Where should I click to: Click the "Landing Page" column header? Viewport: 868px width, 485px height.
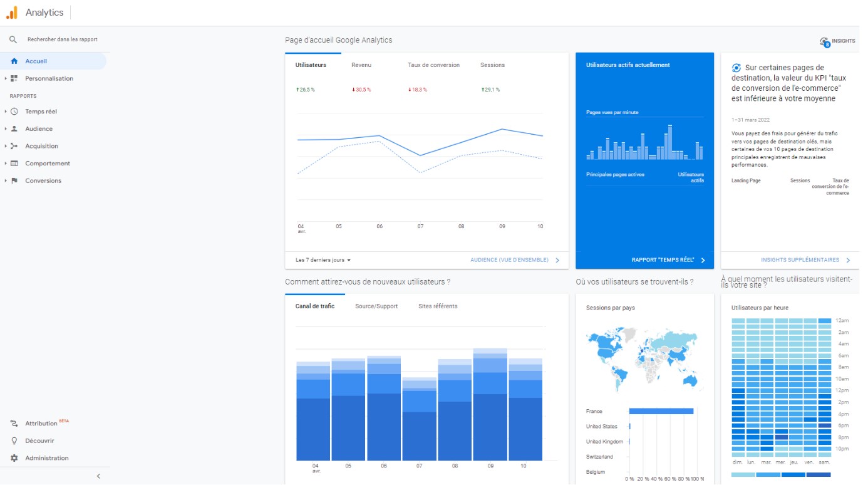pos(746,180)
